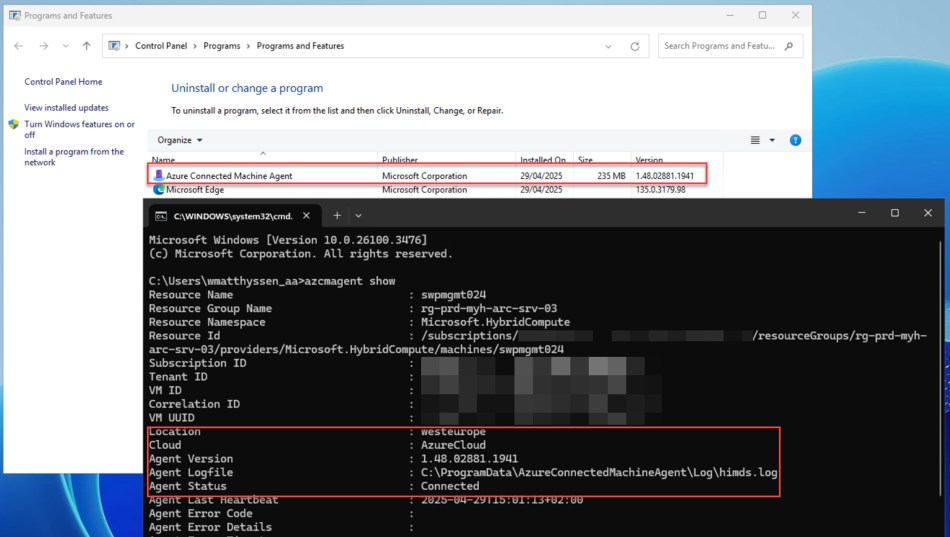Click Programs breadcrumb in address bar
The height and width of the screenshot is (537, 950).
tap(222, 46)
